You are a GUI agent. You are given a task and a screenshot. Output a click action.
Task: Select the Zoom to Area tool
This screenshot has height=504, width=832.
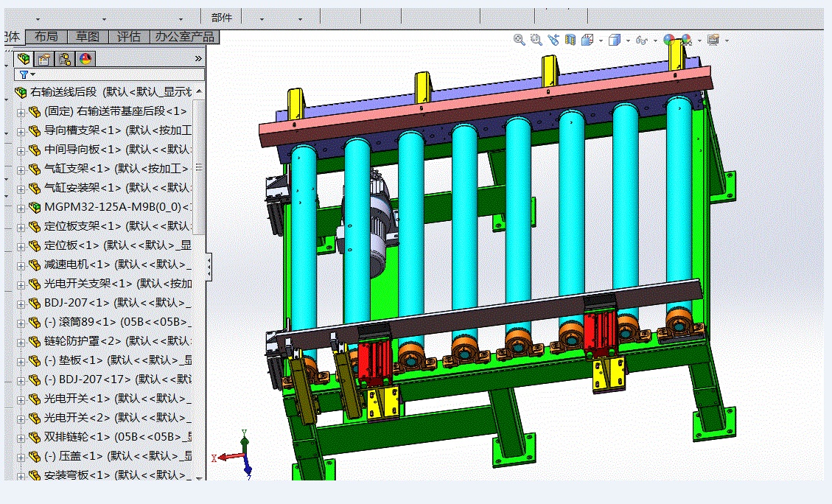pyautogui.click(x=536, y=40)
